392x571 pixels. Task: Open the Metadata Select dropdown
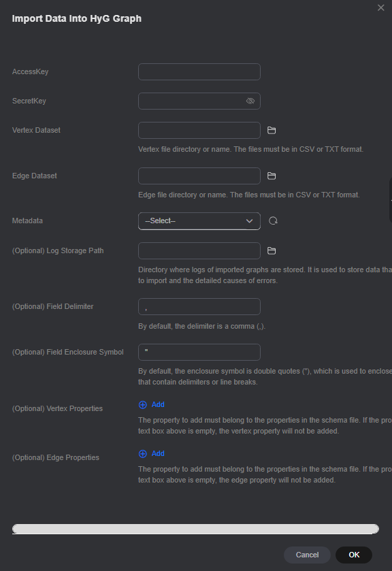[199, 221]
